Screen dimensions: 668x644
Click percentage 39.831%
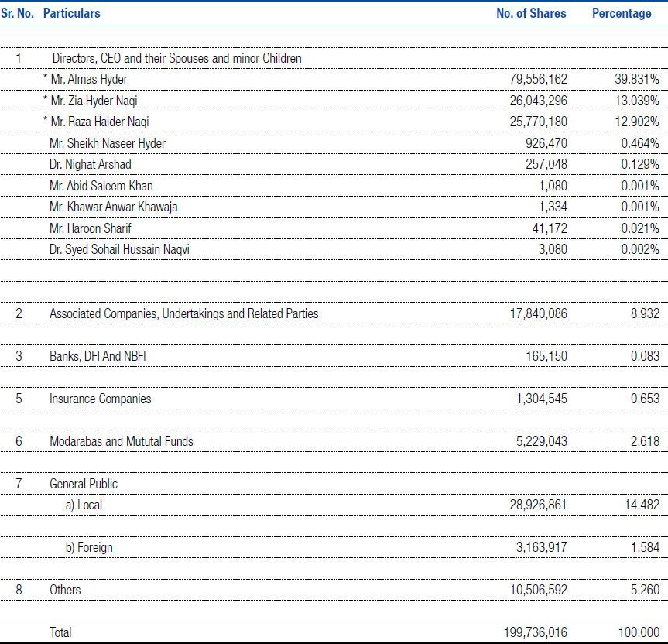tap(637, 79)
